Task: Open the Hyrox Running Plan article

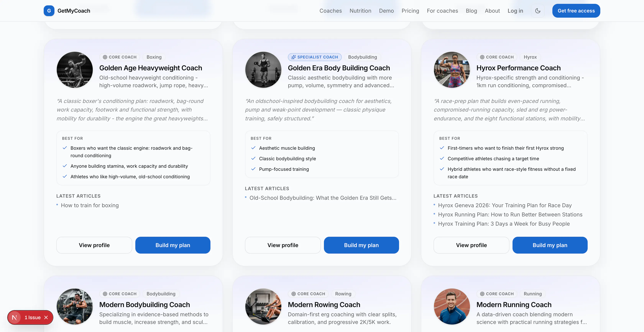Action: tap(510, 214)
